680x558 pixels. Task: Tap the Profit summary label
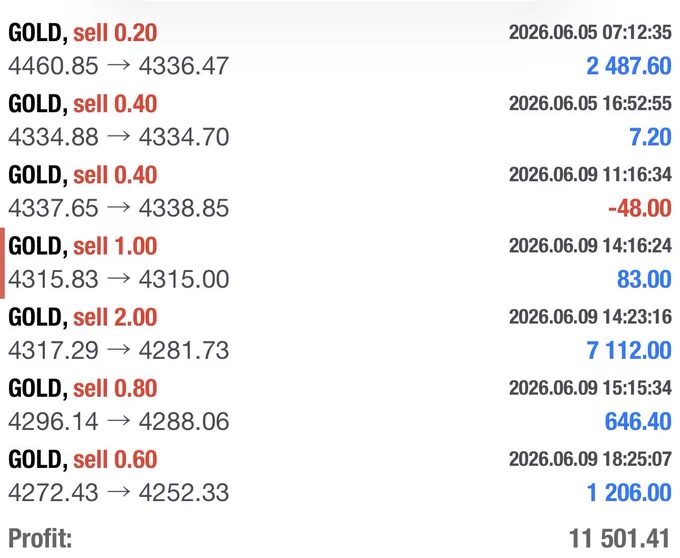pyautogui.click(x=40, y=538)
